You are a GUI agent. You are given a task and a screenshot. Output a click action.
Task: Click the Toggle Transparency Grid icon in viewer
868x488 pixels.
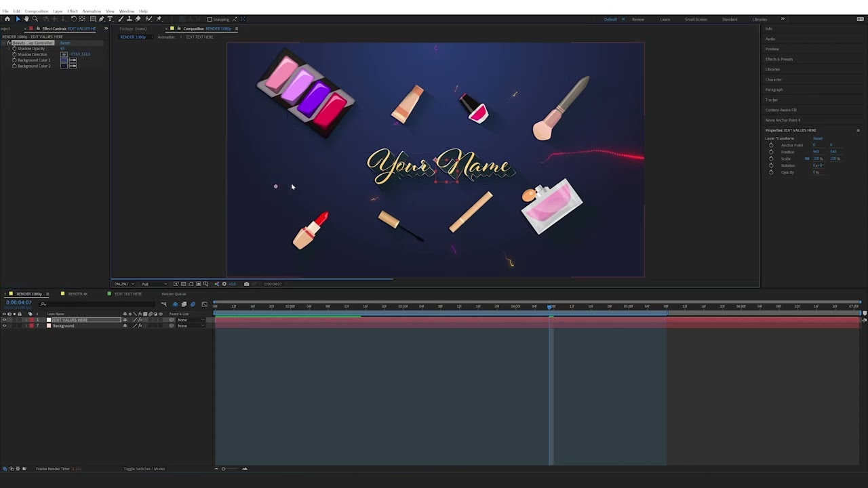(x=183, y=284)
